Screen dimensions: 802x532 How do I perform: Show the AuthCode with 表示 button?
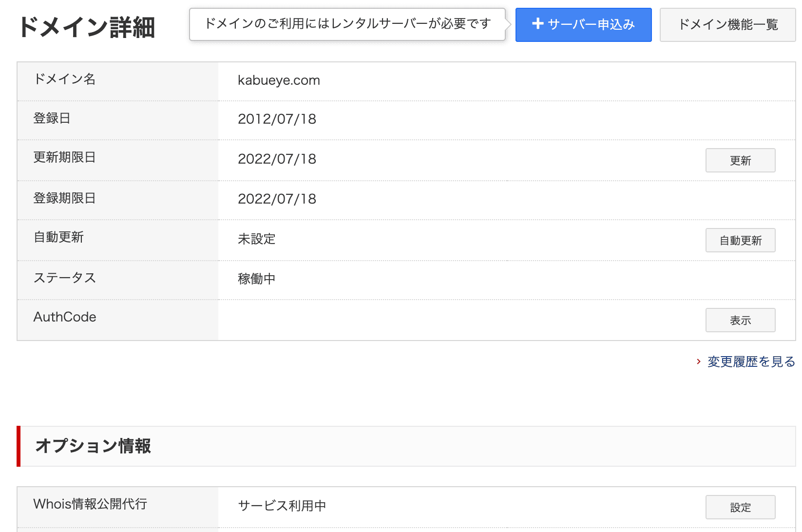pos(740,320)
